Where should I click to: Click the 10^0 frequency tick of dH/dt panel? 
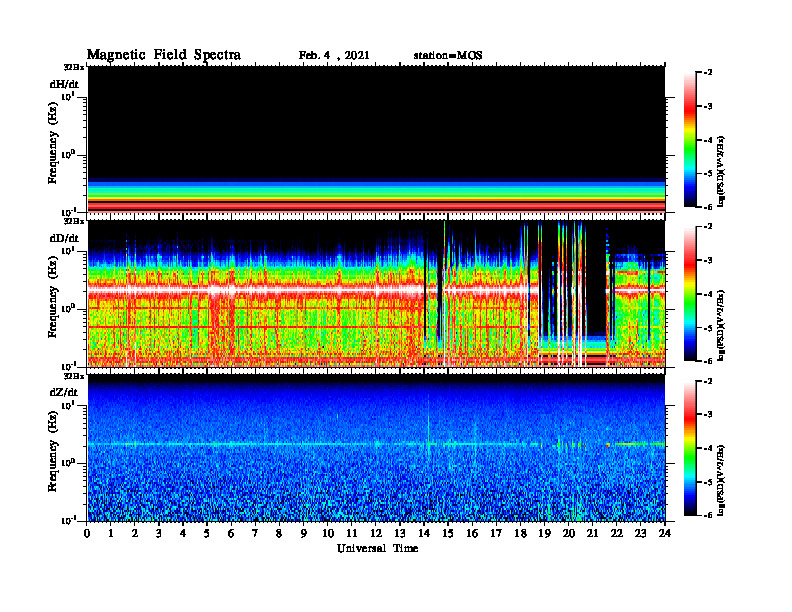pyautogui.click(x=68, y=154)
